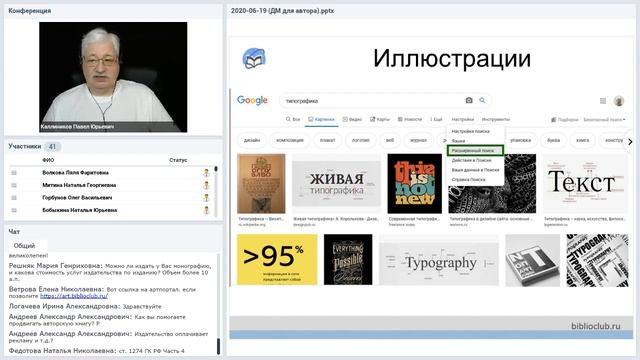
Task: Click the camera search-by-image icon
Action: [x=469, y=100]
